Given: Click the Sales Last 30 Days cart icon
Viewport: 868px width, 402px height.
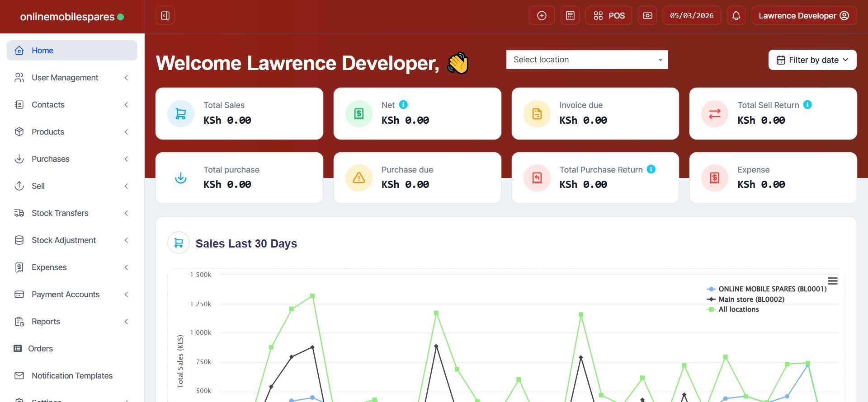Looking at the screenshot, I should coord(179,243).
